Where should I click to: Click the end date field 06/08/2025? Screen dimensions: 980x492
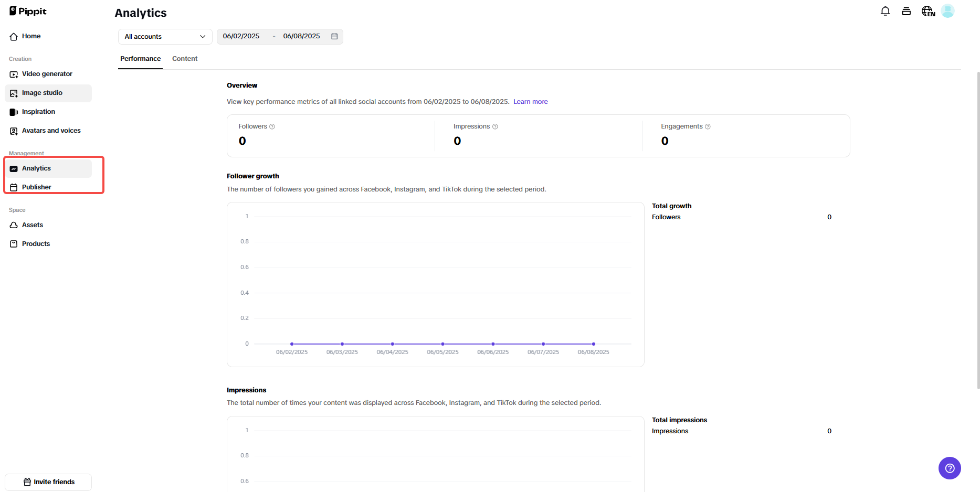point(301,36)
